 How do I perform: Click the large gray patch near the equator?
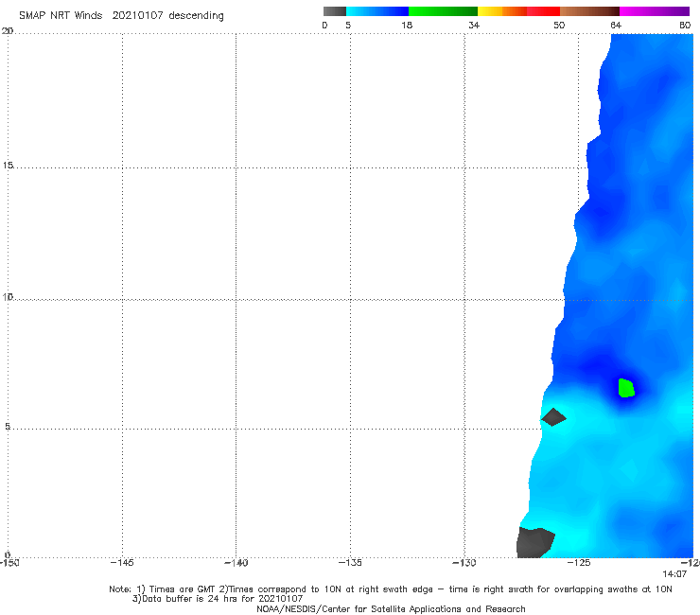[534, 542]
